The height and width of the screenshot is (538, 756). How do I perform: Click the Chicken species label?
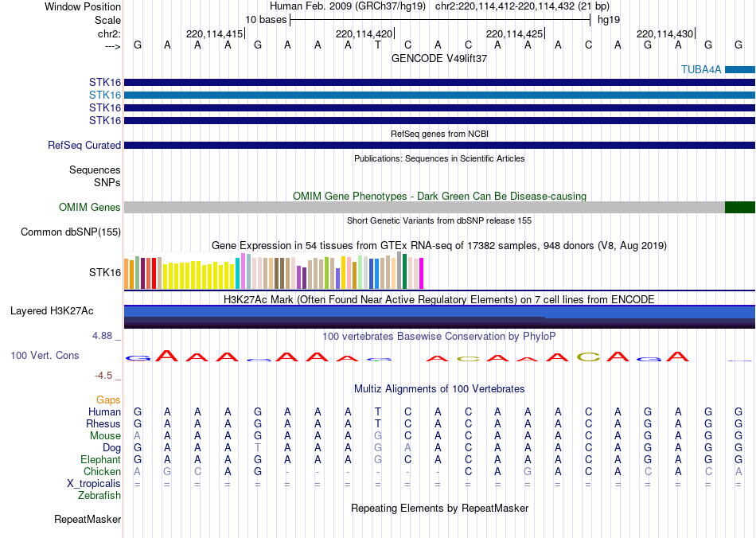pyautogui.click(x=102, y=471)
